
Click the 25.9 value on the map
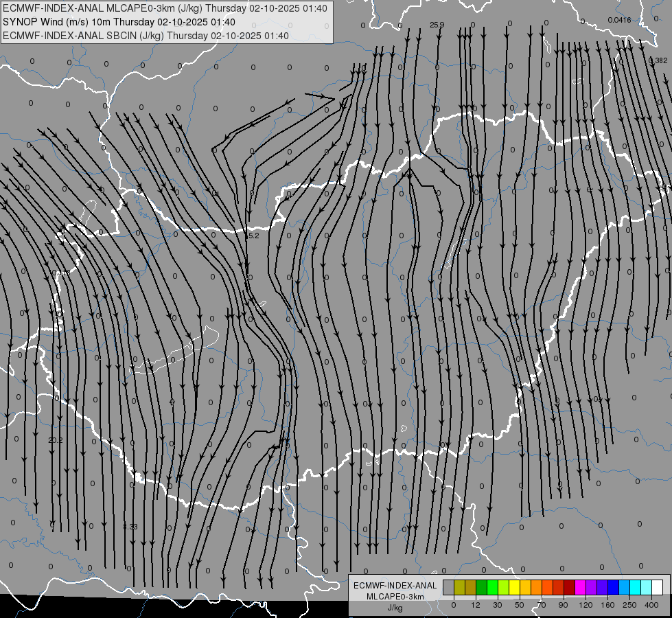click(437, 25)
